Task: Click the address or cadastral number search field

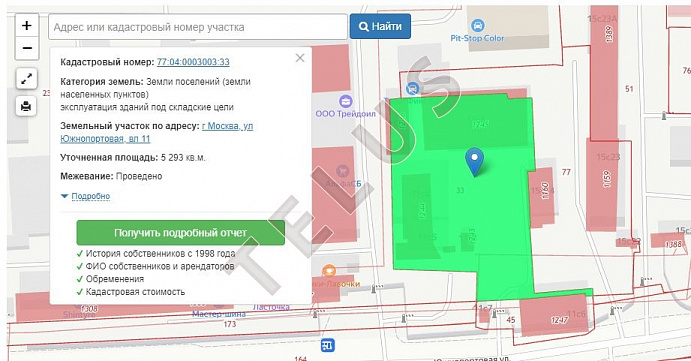Action: 198,27
